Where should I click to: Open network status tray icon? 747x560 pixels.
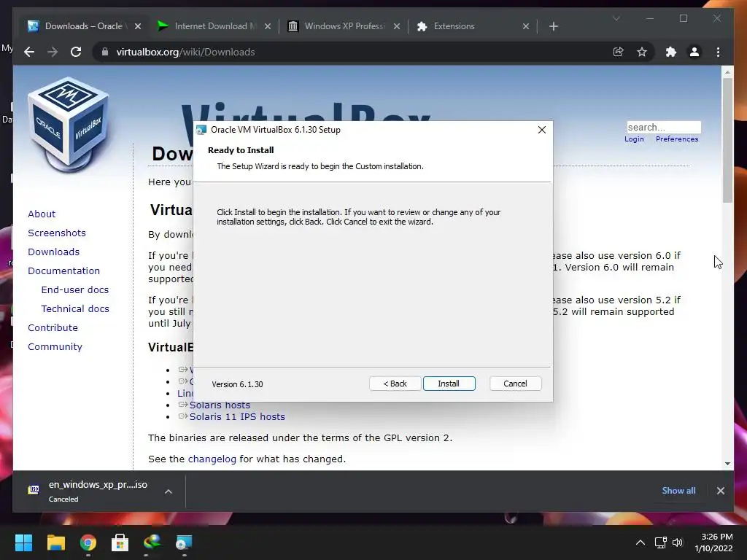pos(660,542)
